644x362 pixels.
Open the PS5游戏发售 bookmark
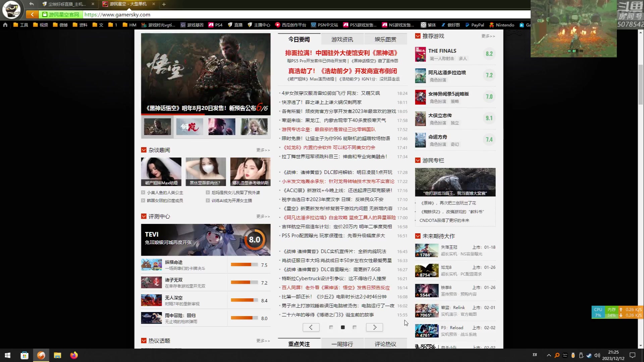[360, 25]
